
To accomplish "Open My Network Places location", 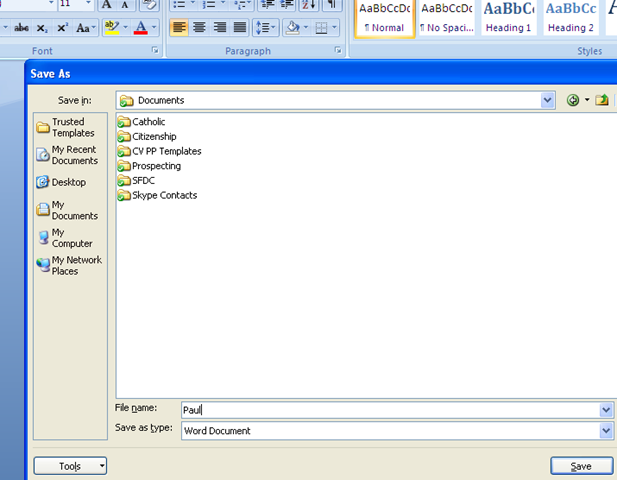I will (69, 266).
